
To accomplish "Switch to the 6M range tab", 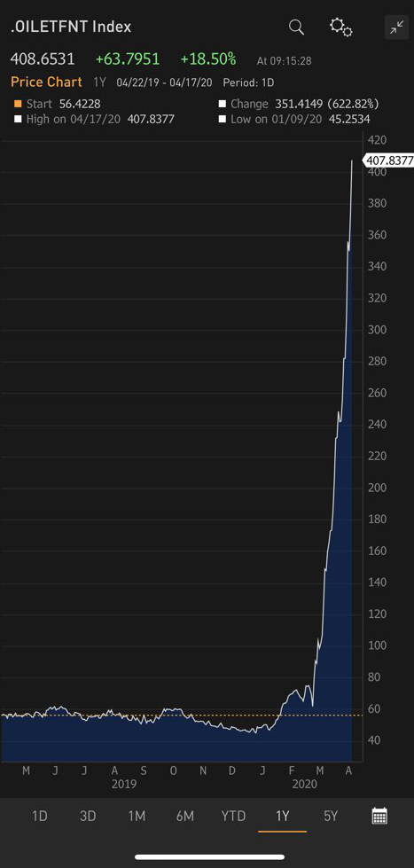I will 185,816.
